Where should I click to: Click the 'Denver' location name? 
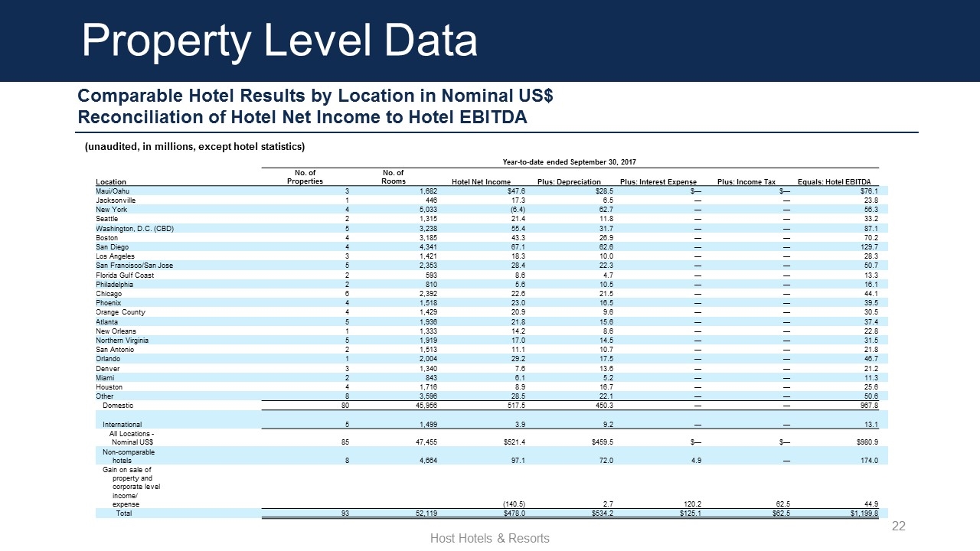(107, 368)
